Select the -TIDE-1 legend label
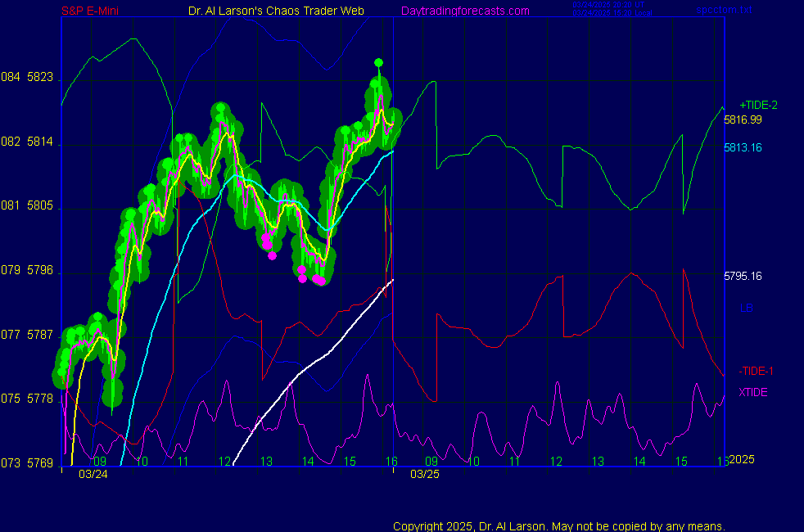 [757, 371]
